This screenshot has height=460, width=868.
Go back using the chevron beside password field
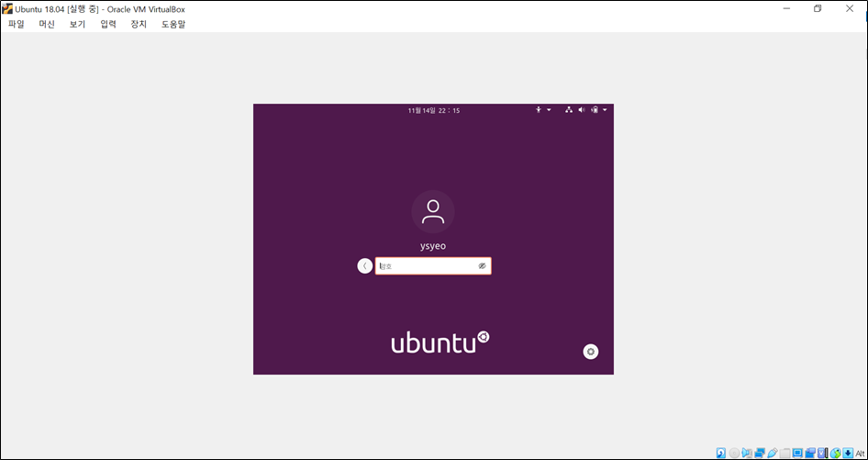click(364, 266)
